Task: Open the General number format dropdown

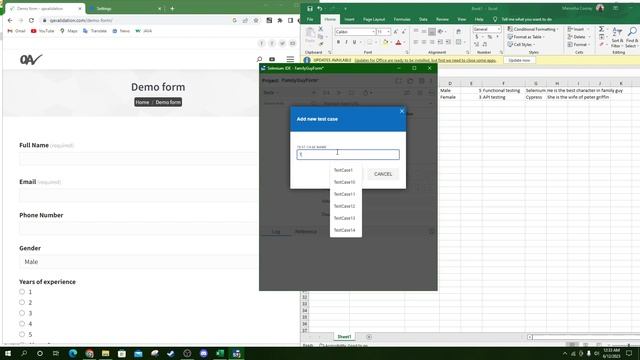Action: [x=498, y=29]
